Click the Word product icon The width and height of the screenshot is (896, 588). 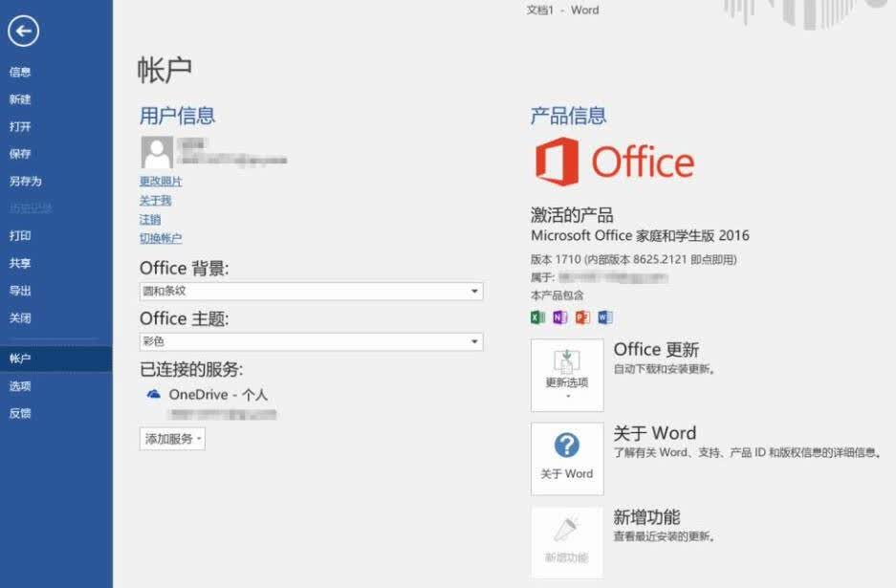pos(605,317)
